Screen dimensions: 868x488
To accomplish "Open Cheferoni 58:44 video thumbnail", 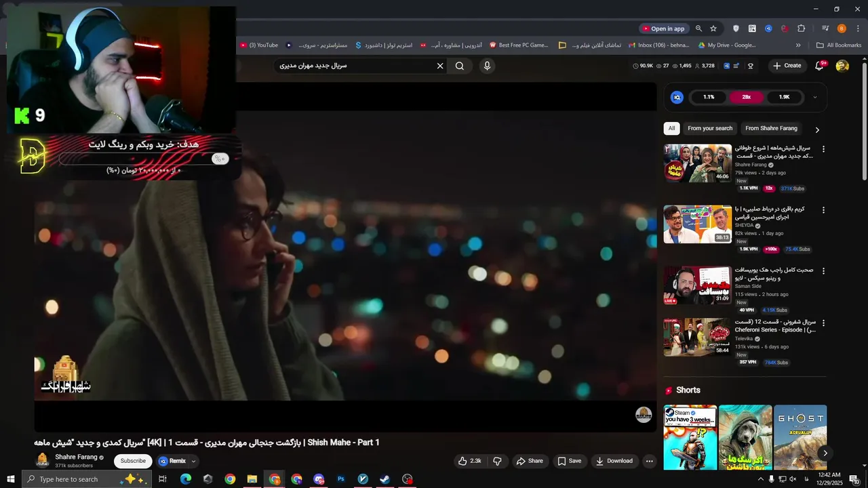I will tap(698, 337).
